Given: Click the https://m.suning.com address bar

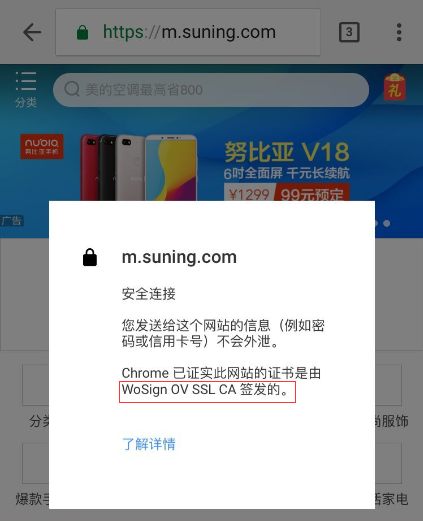Looking at the screenshot, I should pos(188,32).
